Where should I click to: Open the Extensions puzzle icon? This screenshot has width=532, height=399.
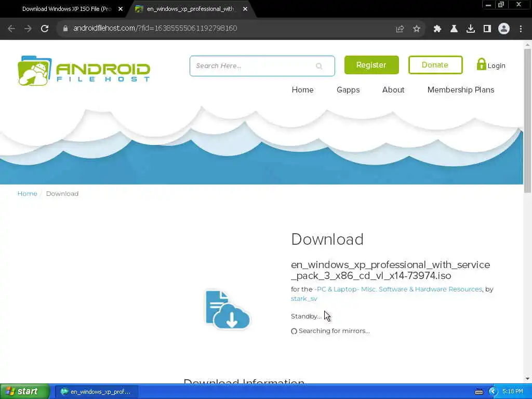point(437,29)
